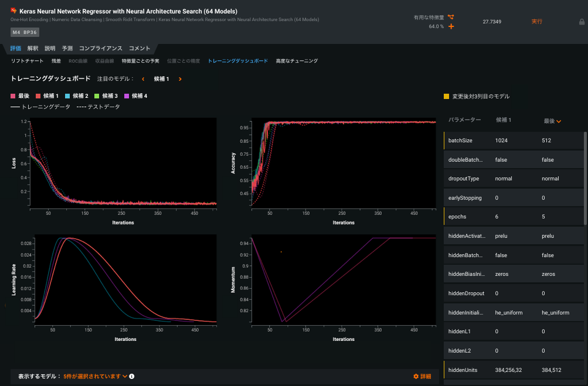Click the lock icon at top right

pos(581,22)
